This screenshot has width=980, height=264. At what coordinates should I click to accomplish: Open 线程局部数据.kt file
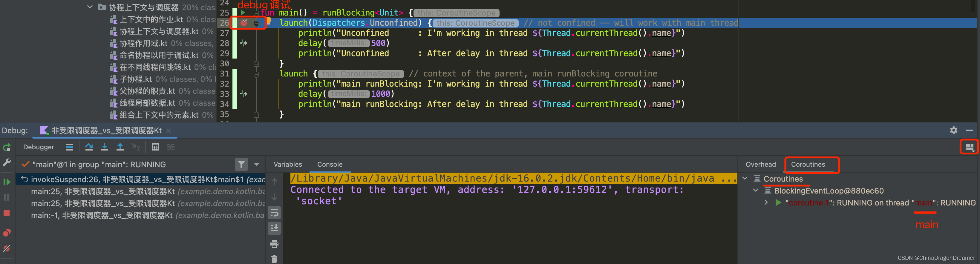point(147,103)
